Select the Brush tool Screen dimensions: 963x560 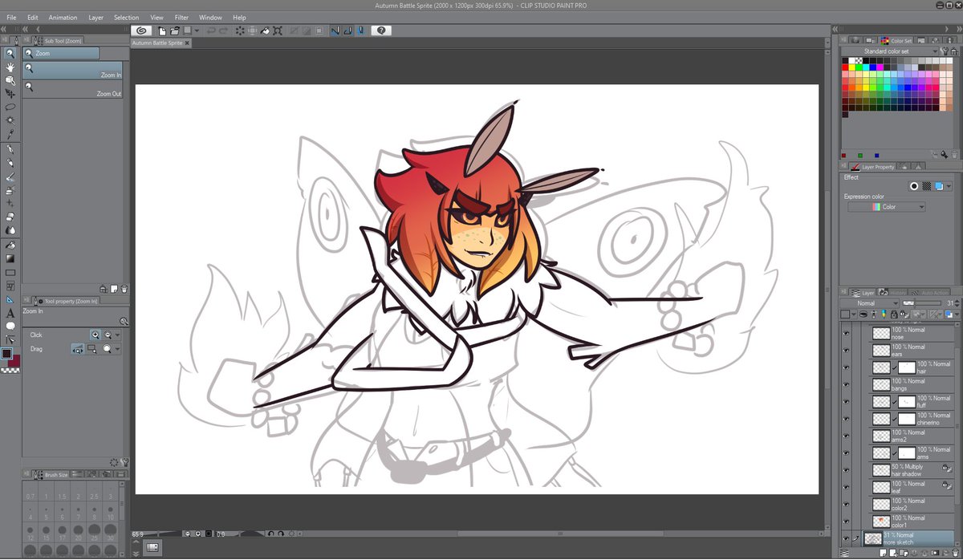(10, 177)
